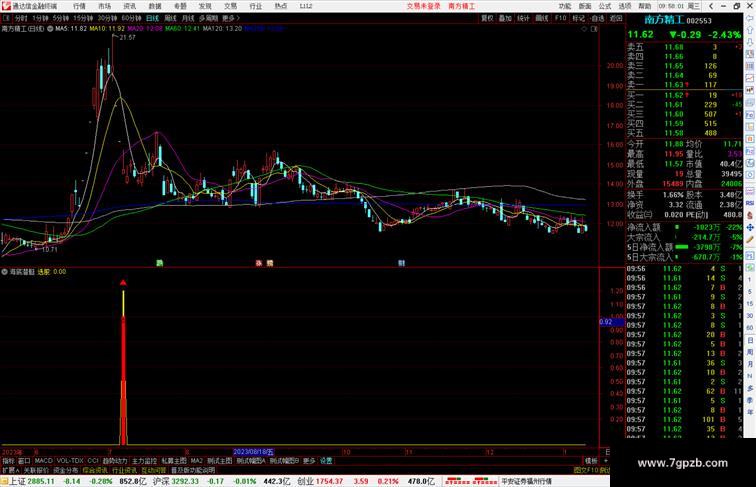The width and height of the screenshot is (756, 487).
Task: Select the 30 period shortcut in sidebar
Action: 750,316
